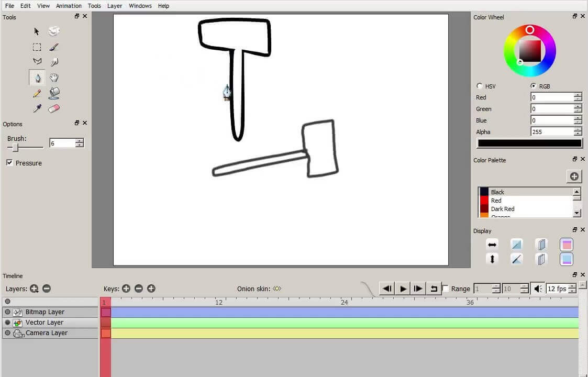The width and height of the screenshot is (588, 377).
Task: Pick the Polyline tool
Action: 37,61
